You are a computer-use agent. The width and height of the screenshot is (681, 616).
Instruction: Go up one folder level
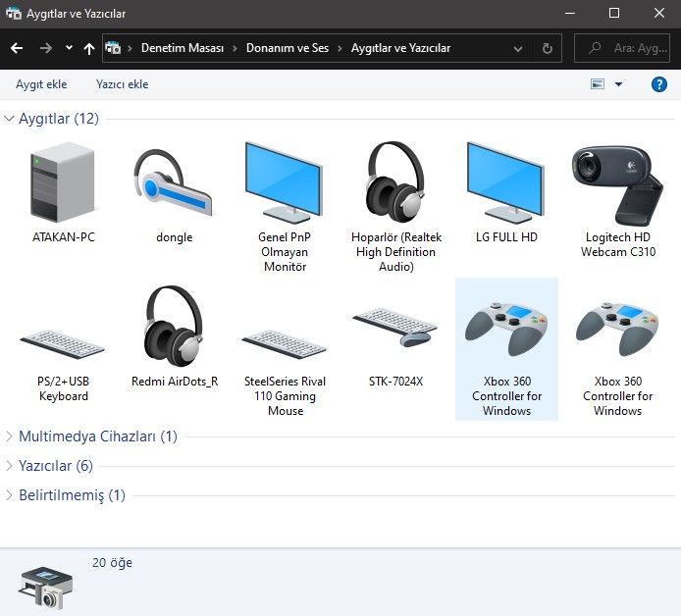89,48
